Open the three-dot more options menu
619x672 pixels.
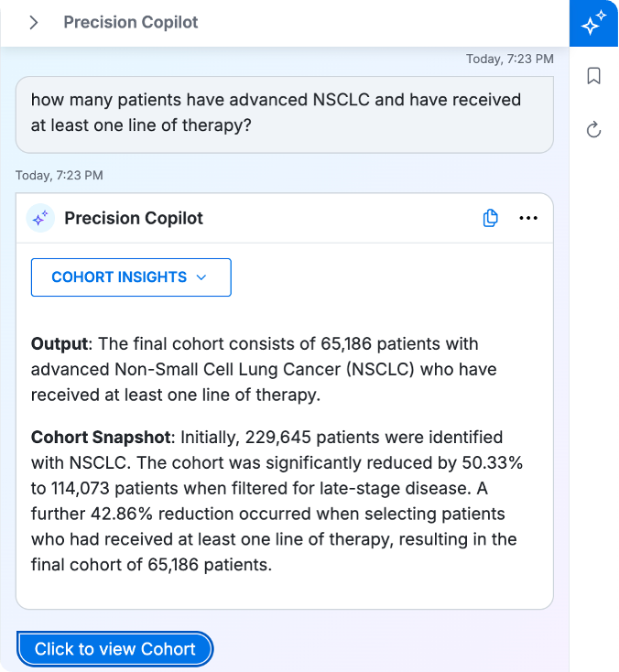point(528,218)
